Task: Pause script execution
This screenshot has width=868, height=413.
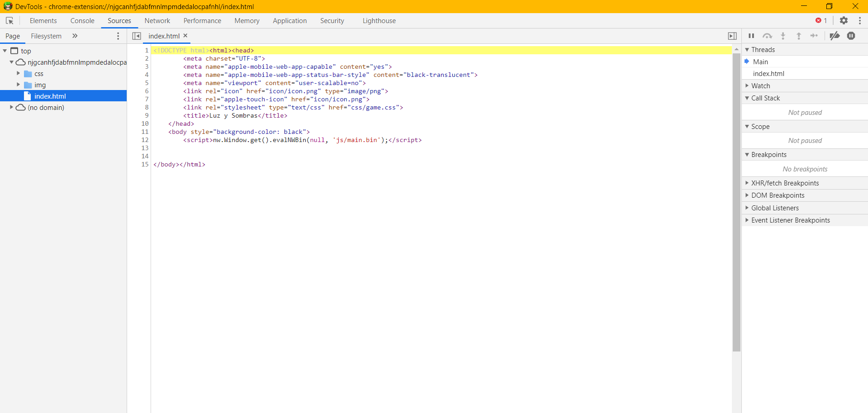Action: coord(751,36)
